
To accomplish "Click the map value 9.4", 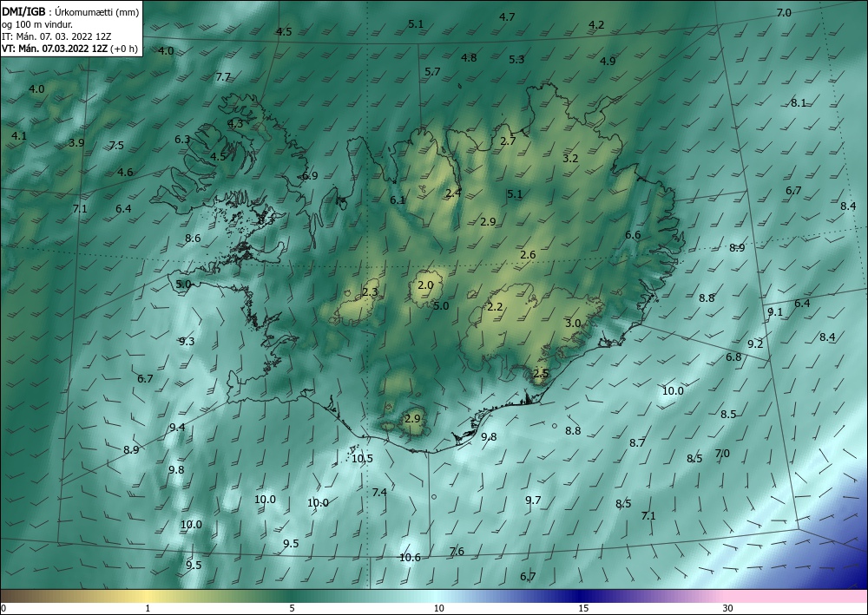I will tap(177, 428).
